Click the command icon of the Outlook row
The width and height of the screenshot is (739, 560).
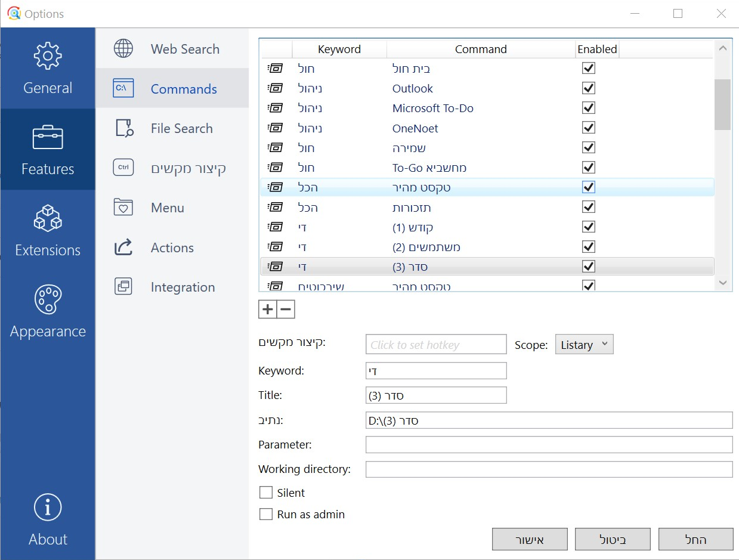tap(275, 88)
